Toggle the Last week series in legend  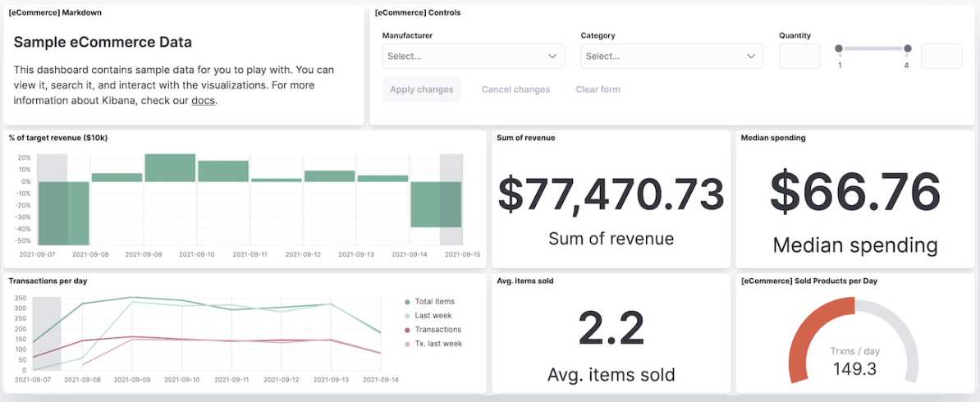[433, 316]
